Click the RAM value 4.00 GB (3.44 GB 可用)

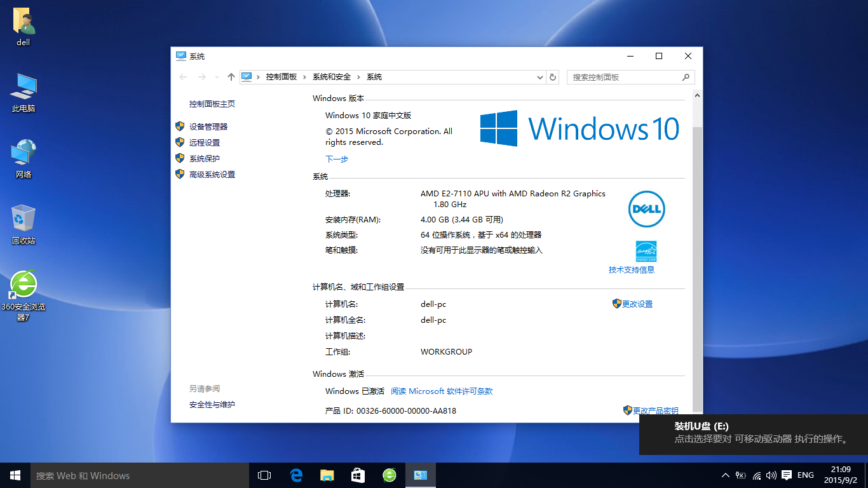[462, 220]
